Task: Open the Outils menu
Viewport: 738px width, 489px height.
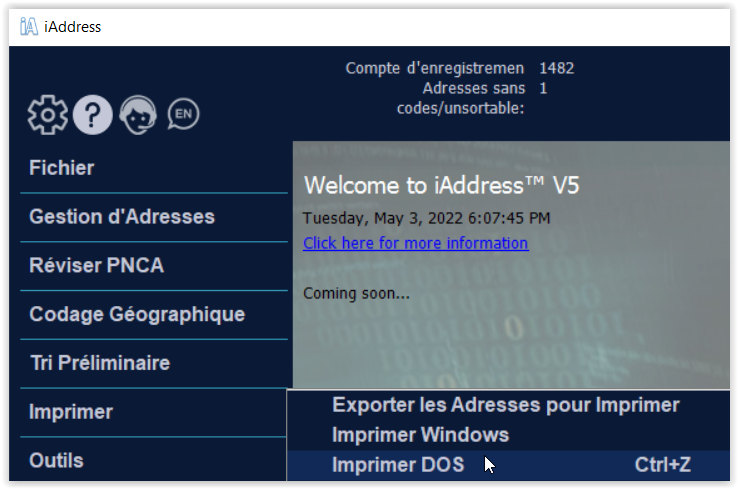Action: (154, 460)
